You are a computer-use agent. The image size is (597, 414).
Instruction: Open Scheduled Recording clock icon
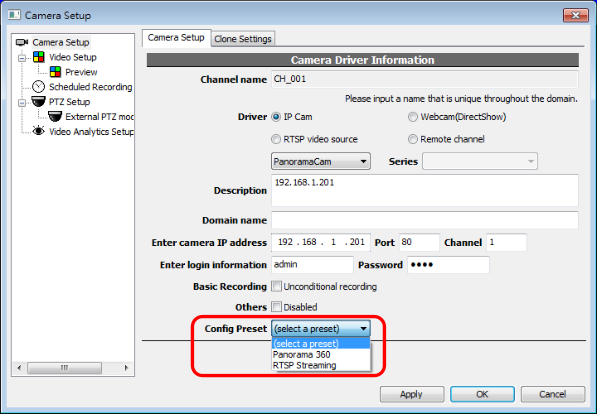[38, 86]
